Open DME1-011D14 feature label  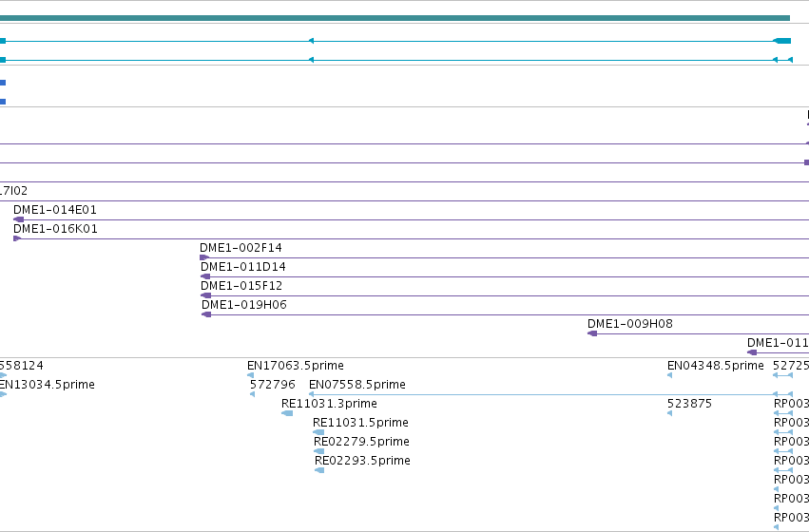pos(243,267)
